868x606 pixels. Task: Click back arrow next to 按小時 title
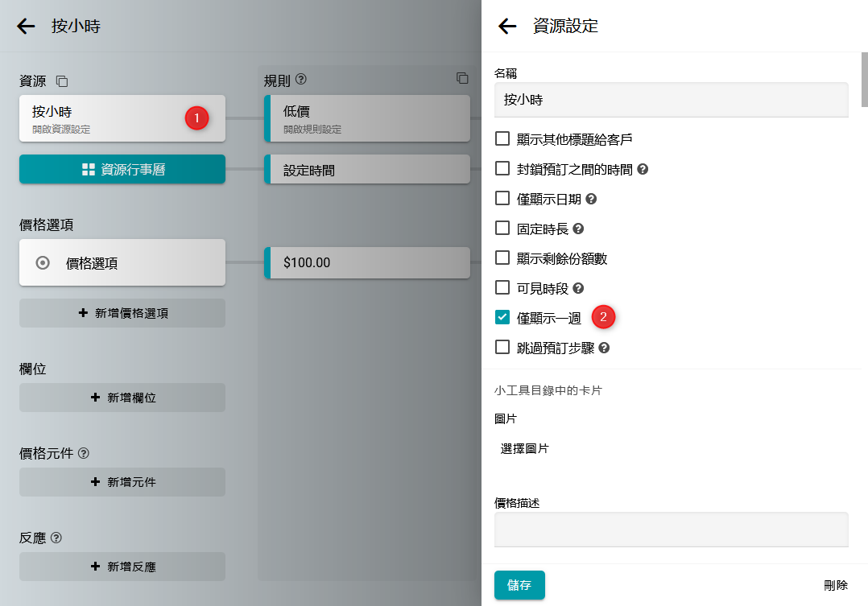click(27, 26)
